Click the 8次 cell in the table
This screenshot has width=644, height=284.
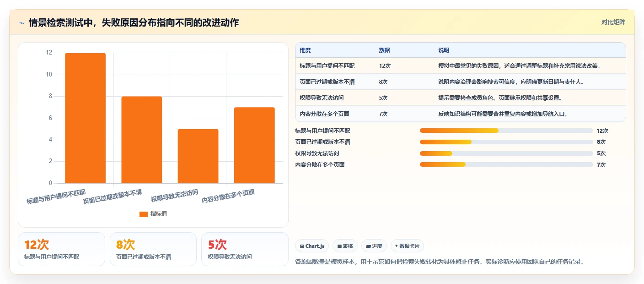(x=383, y=82)
